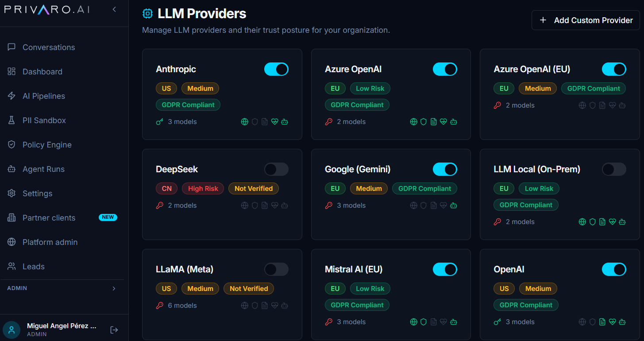Screen dimensions: 644x341
Task: Click the Mistral AI (EU) card title
Action: coord(353,269)
